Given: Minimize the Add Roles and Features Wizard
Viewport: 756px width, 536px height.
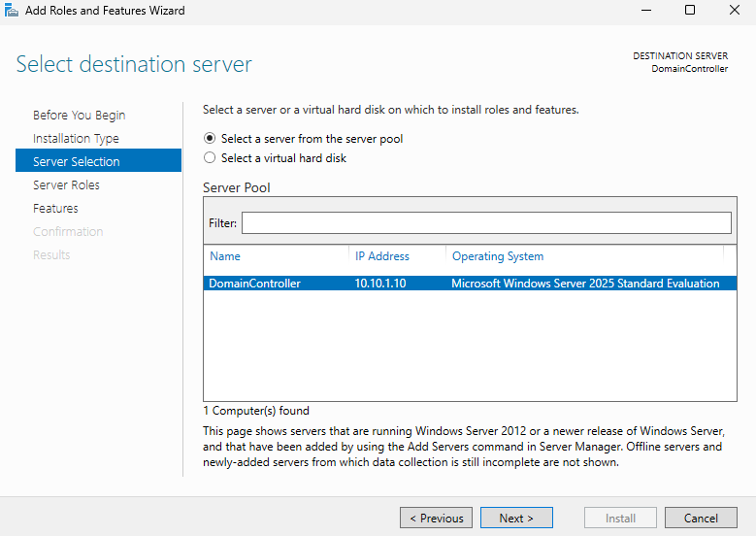Looking at the screenshot, I should 645,11.
